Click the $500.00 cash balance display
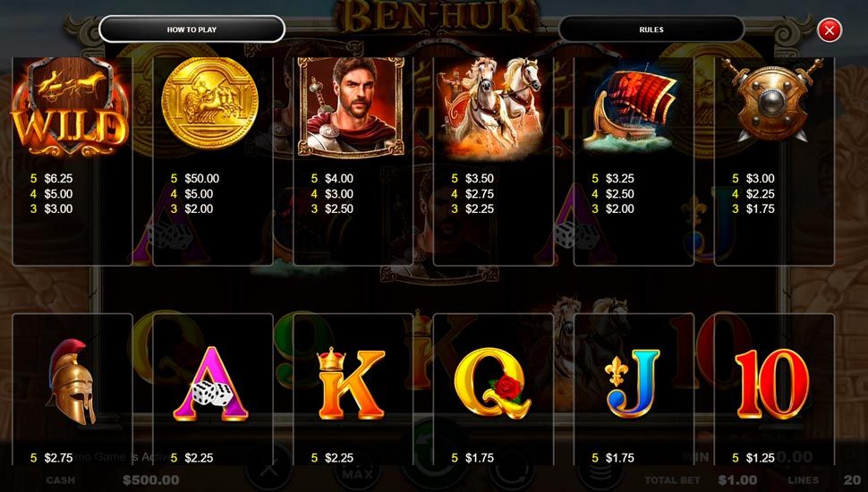This screenshot has width=868, height=492. [x=151, y=479]
